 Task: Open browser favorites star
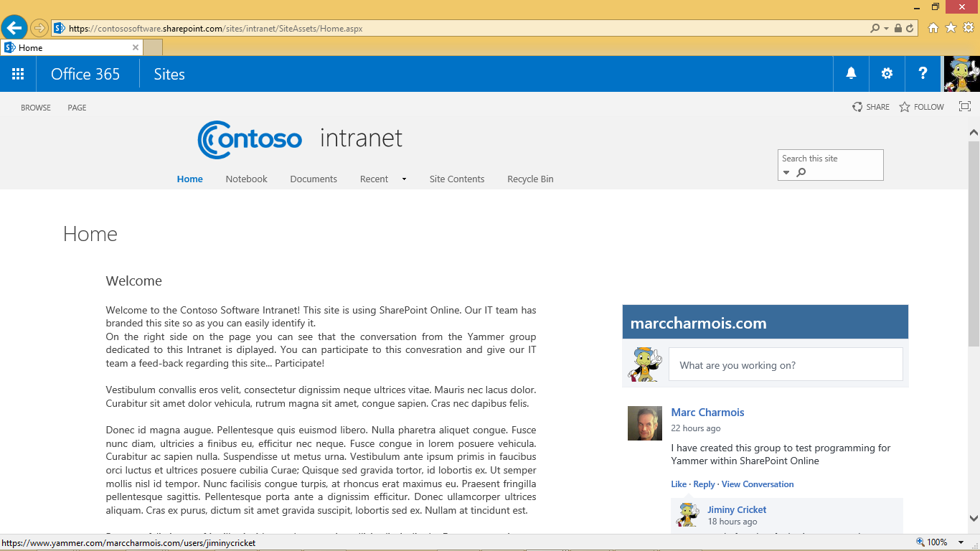(951, 28)
